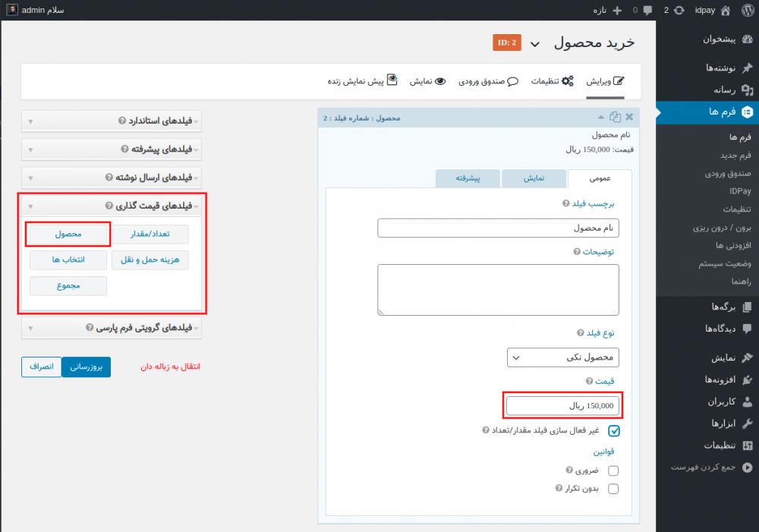Open the تنظیمات settings tab in toolbar
The image size is (759, 532).
(553, 81)
